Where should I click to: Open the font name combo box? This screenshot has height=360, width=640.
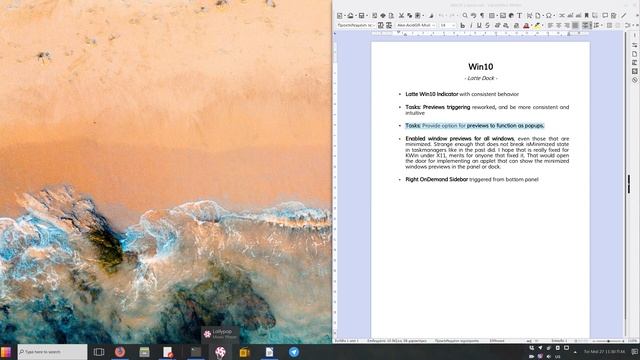coord(416,25)
